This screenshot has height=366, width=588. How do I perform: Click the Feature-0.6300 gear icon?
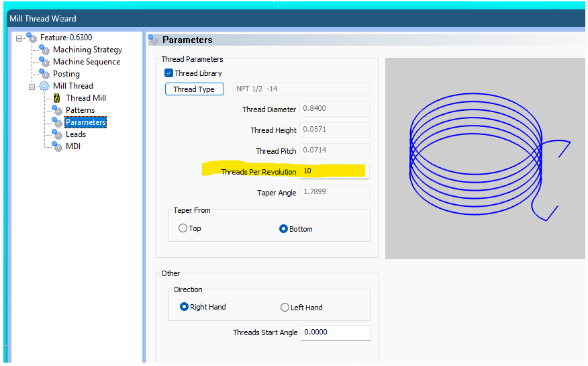pyautogui.click(x=32, y=38)
